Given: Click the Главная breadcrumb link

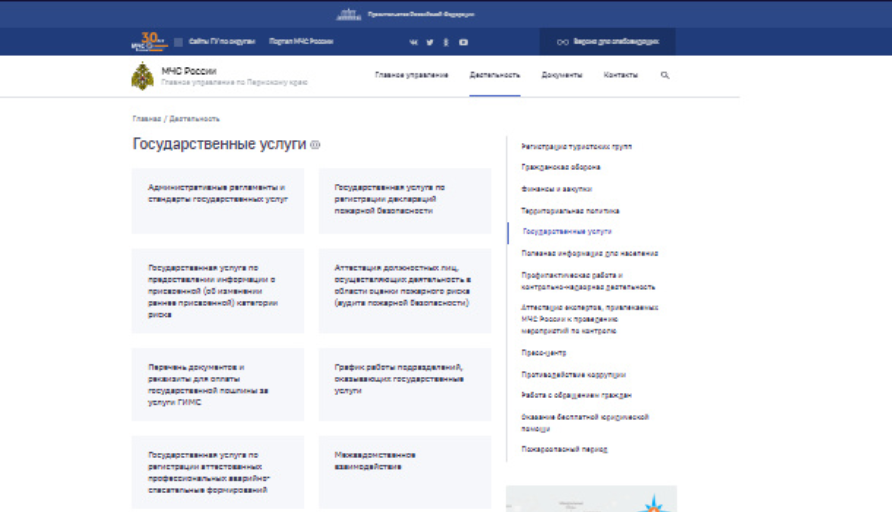Looking at the screenshot, I should [146, 119].
